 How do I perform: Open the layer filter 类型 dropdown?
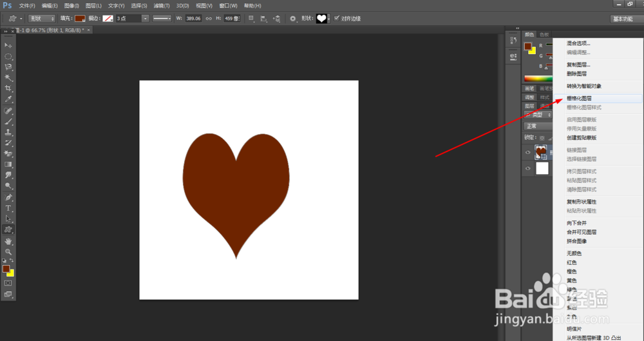(538, 115)
